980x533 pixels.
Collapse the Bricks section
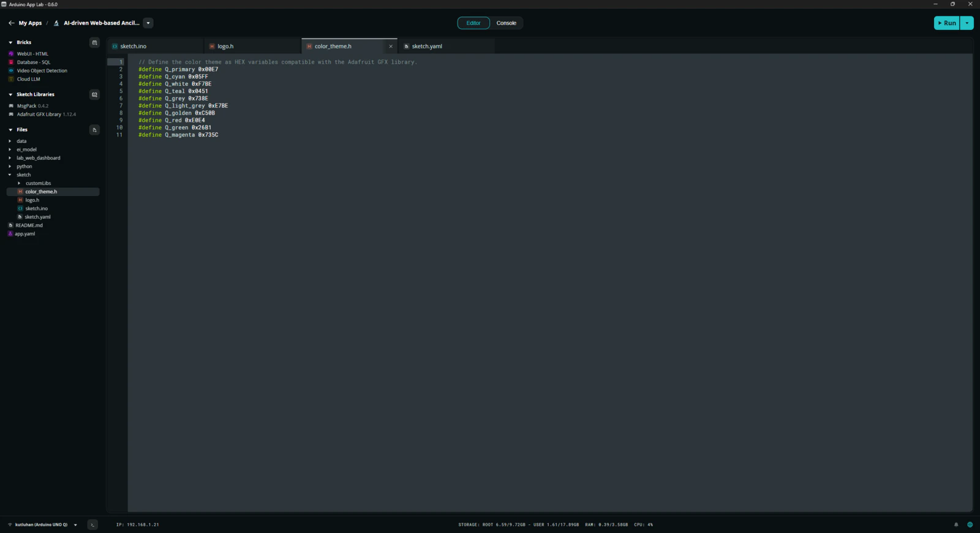pyautogui.click(x=10, y=42)
